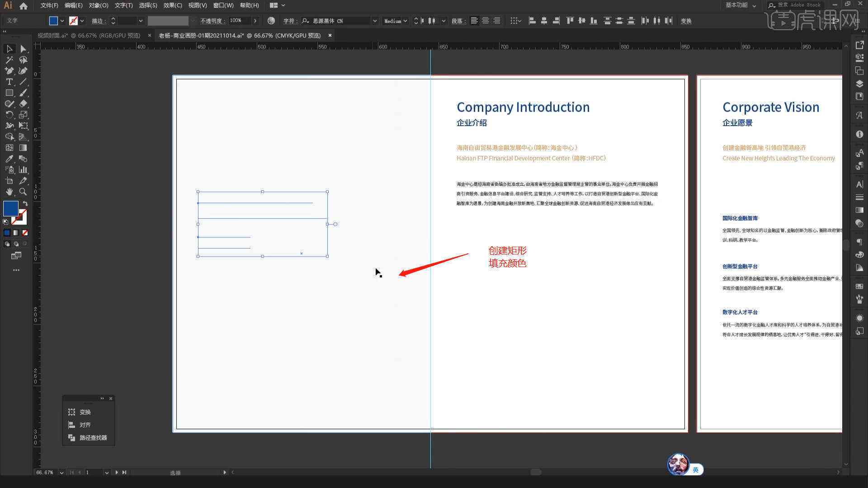
Task: Select the Rotate tool in toolbar
Action: pos(8,114)
